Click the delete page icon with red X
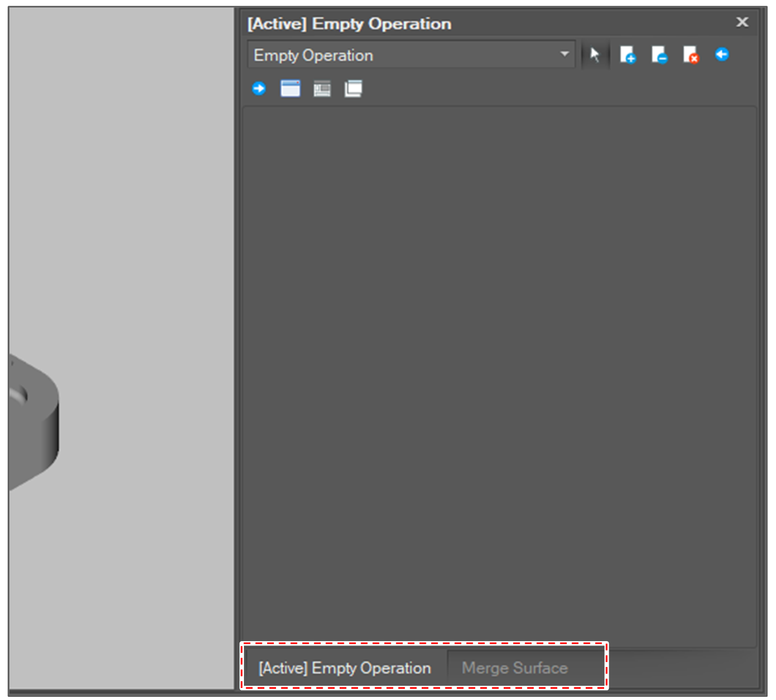This screenshot has height=700, width=776. pyautogui.click(x=690, y=55)
